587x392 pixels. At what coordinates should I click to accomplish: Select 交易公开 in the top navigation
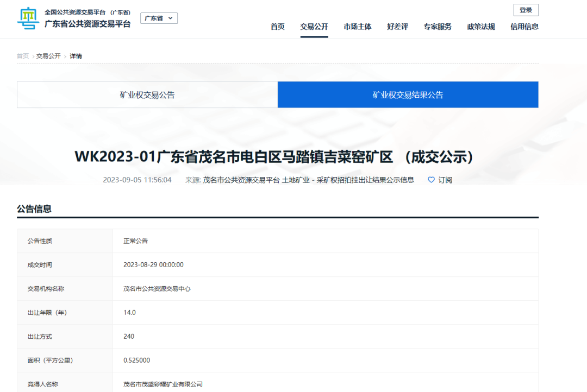click(x=314, y=27)
